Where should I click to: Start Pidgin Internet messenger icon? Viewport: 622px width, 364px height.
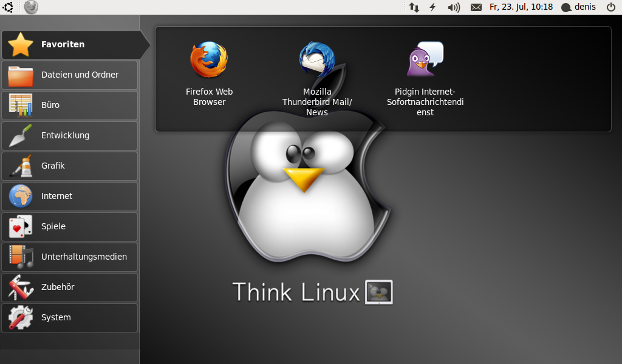pyautogui.click(x=425, y=59)
